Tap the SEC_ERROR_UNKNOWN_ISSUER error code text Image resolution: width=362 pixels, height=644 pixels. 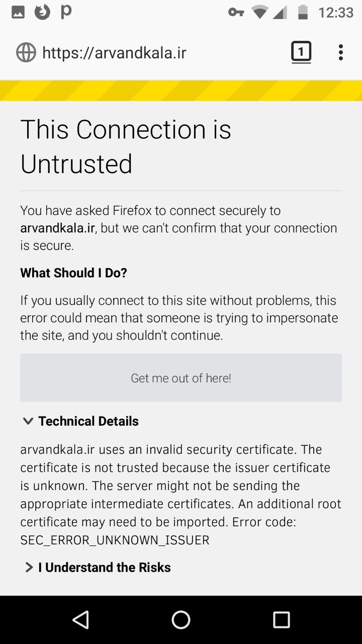115,540
